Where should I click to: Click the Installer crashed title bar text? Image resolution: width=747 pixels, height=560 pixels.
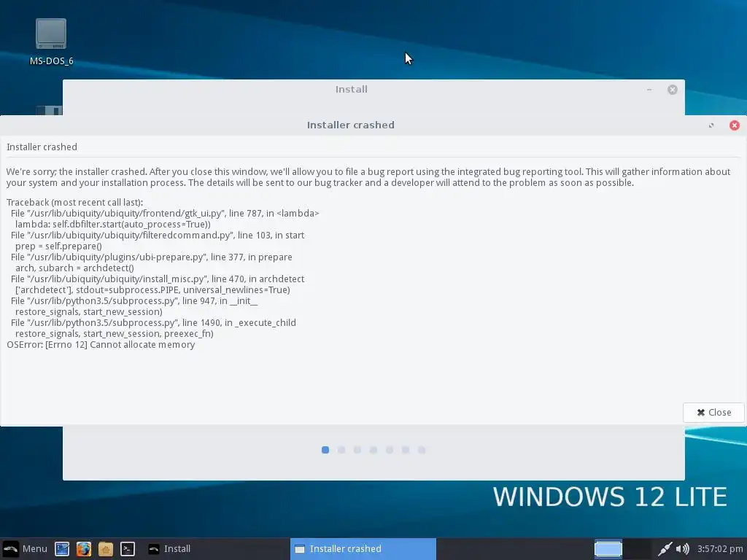(351, 125)
